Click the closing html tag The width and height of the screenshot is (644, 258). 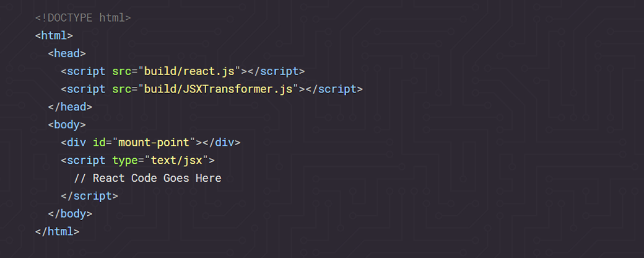click(x=58, y=232)
